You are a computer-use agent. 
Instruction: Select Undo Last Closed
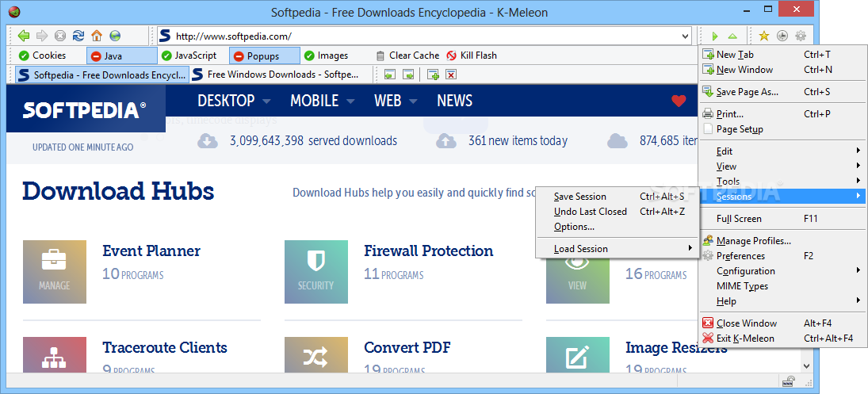616,212
